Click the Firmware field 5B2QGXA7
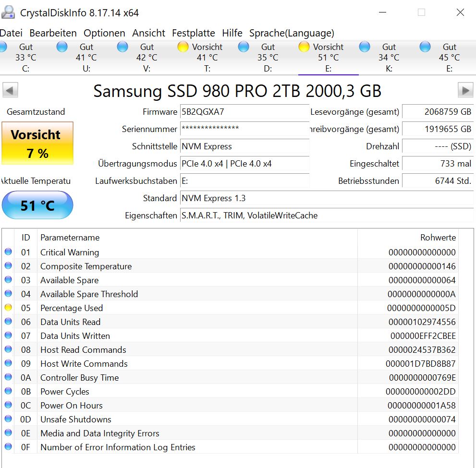Viewport: 476px width, 468px height. click(x=244, y=112)
